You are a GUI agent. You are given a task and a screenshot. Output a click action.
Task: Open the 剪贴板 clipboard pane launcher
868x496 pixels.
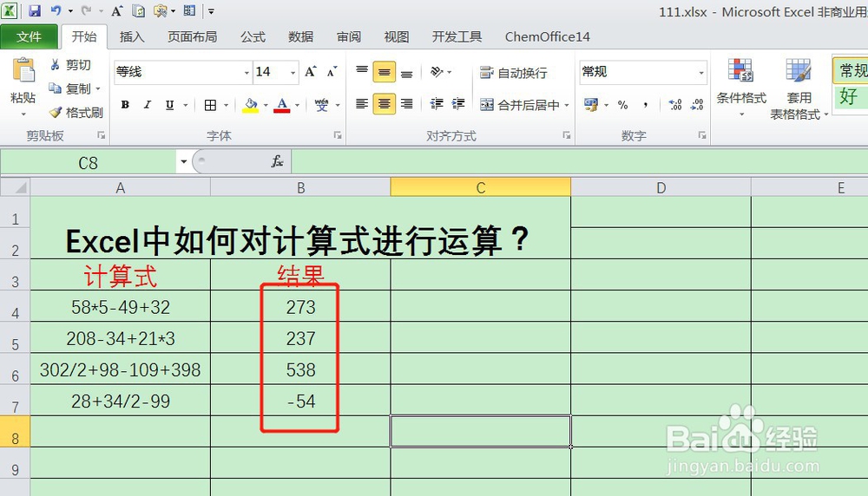(x=102, y=135)
